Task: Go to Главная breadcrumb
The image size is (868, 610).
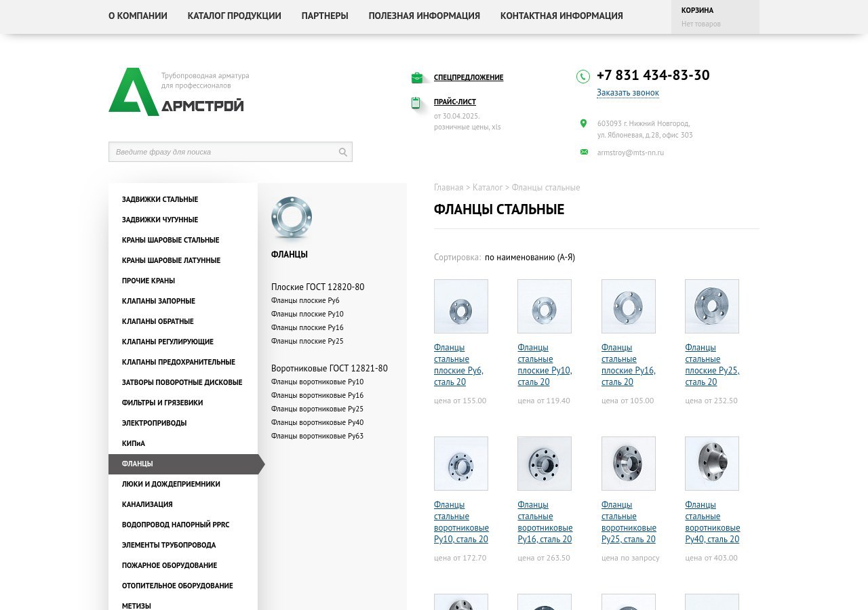Action: (x=449, y=188)
